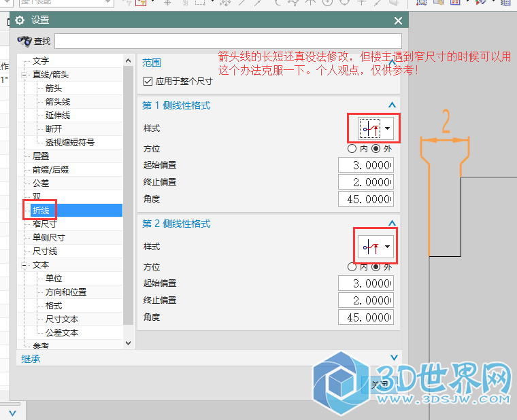Click side 1 起始偏置 field
This screenshot has height=420, width=517.
pyautogui.click(x=366, y=165)
